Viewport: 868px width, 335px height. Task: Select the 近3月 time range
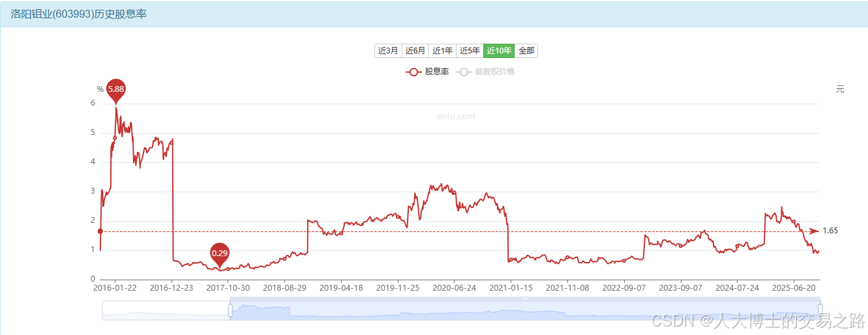click(388, 51)
